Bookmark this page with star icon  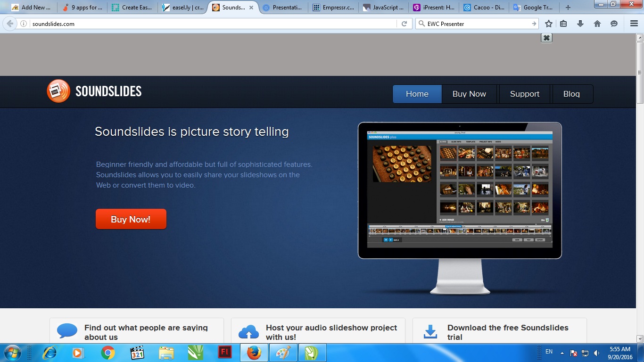click(549, 24)
